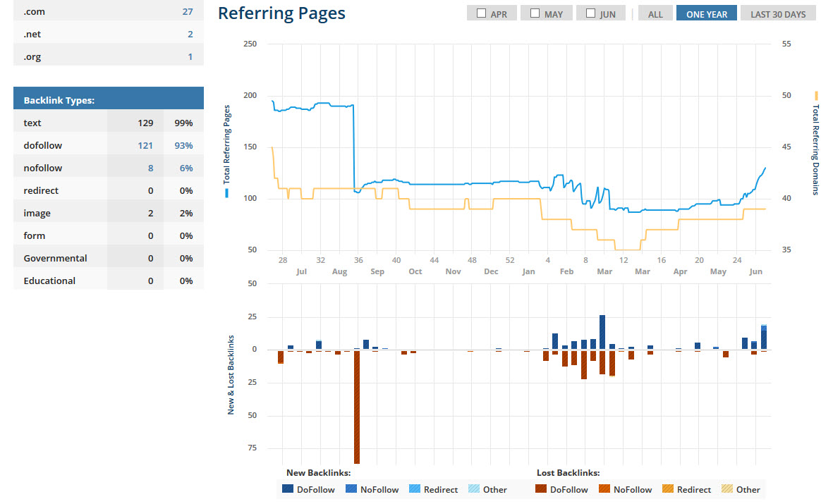Image resolution: width=821 pixels, height=504 pixels.
Task: Click the Jan label on the time axis
Action: (528, 271)
